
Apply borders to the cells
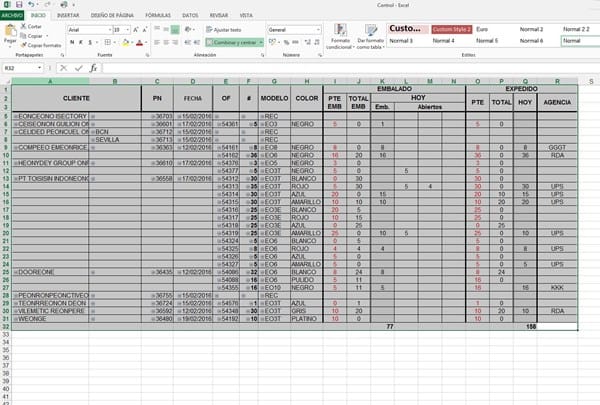coord(108,42)
